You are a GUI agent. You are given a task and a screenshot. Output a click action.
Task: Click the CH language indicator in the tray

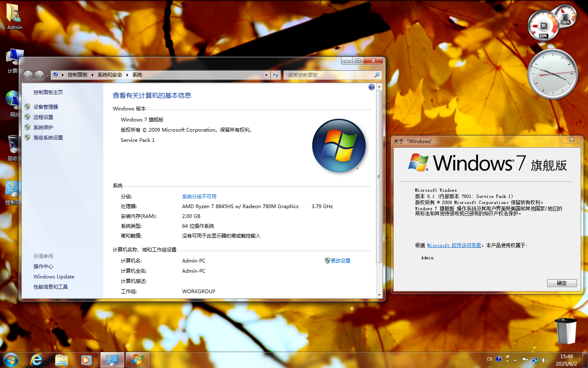pyautogui.click(x=490, y=359)
